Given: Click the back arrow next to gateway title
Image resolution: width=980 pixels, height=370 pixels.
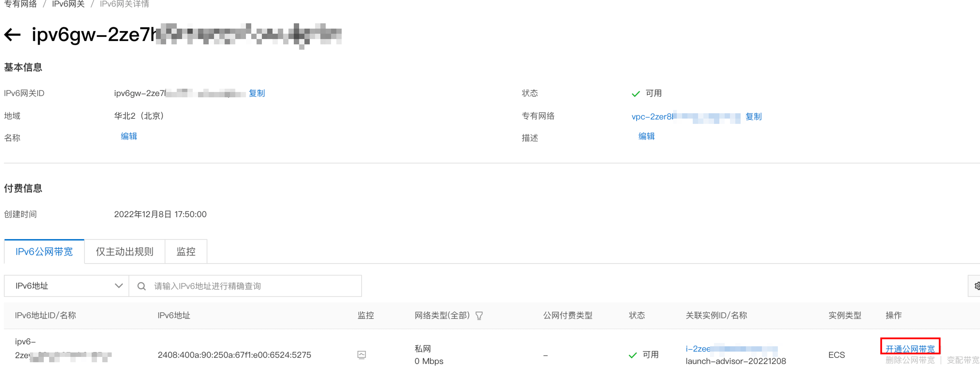Looking at the screenshot, I should (x=12, y=35).
